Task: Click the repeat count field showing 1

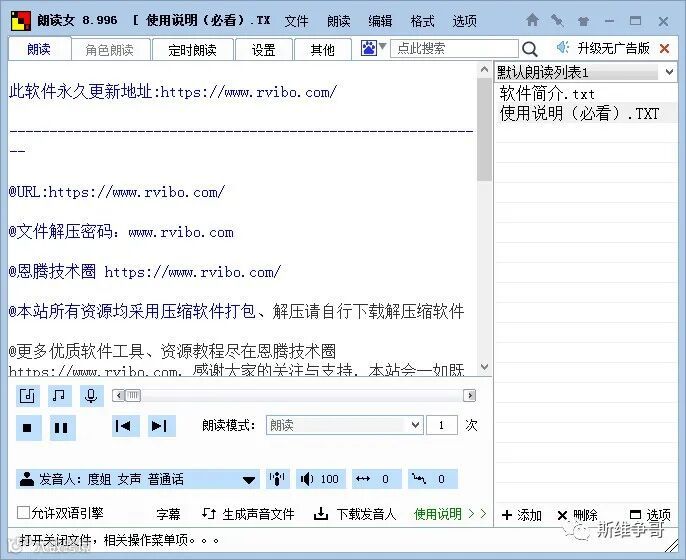Action: [x=441, y=425]
